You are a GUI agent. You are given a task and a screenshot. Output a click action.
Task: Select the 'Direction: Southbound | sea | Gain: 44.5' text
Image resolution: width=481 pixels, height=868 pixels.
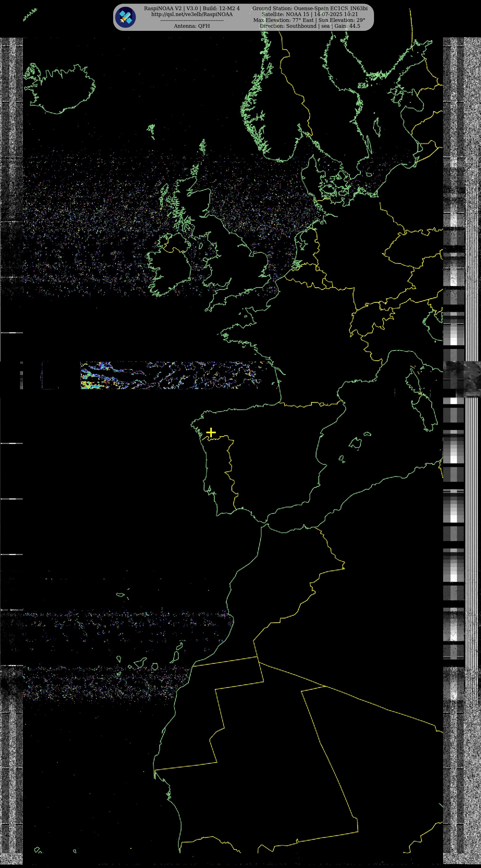point(310,26)
